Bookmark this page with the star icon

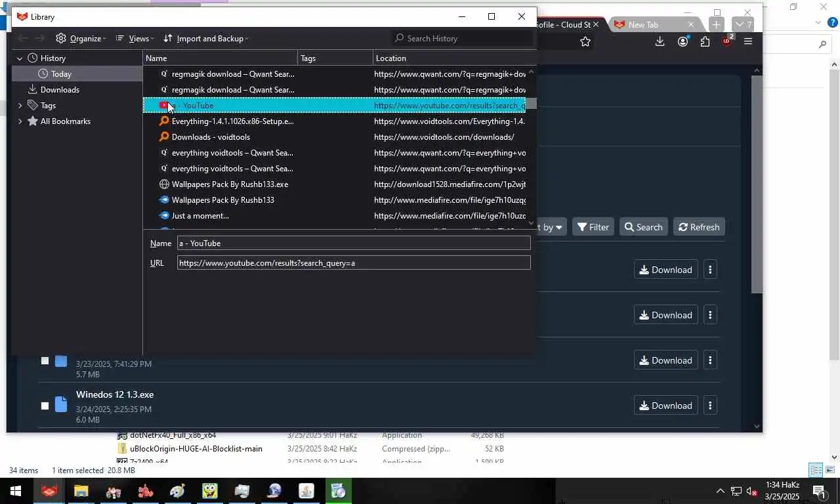point(585,41)
